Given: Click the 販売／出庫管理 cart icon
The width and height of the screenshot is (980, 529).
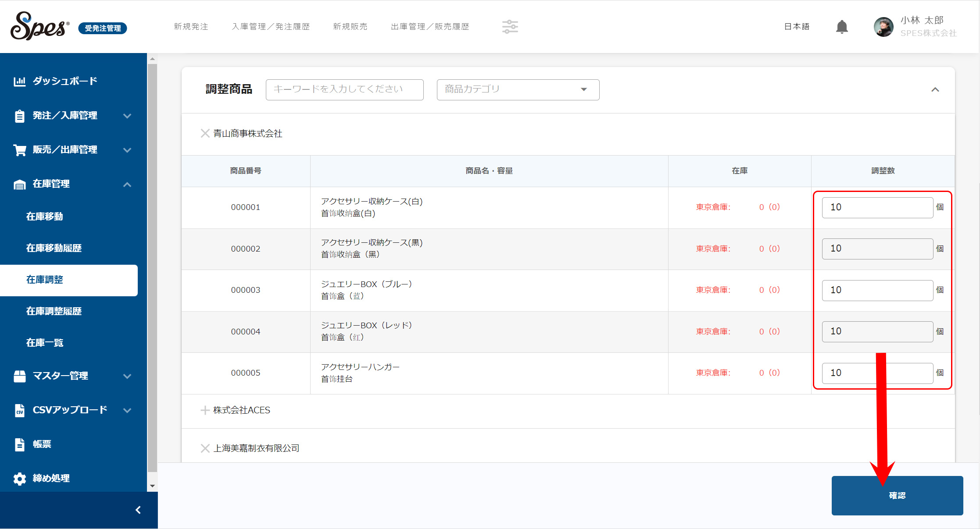Looking at the screenshot, I should [x=20, y=150].
